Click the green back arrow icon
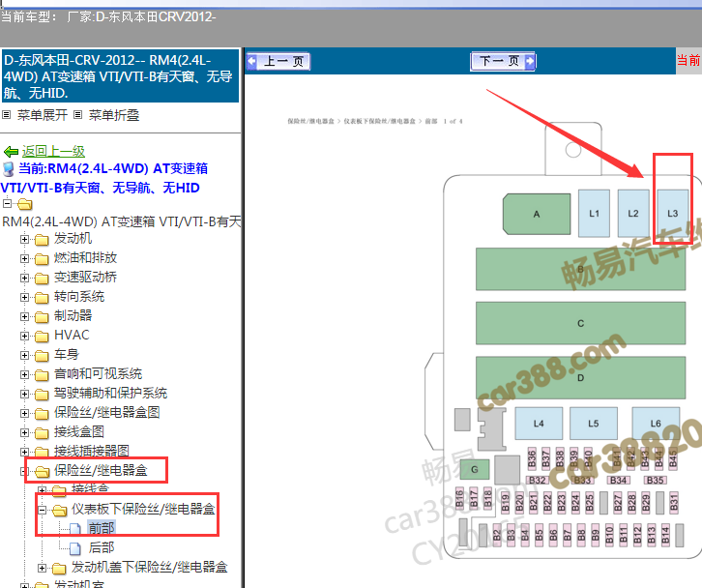The height and width of the screenshot is (588, 702). [x=11, y=152]
